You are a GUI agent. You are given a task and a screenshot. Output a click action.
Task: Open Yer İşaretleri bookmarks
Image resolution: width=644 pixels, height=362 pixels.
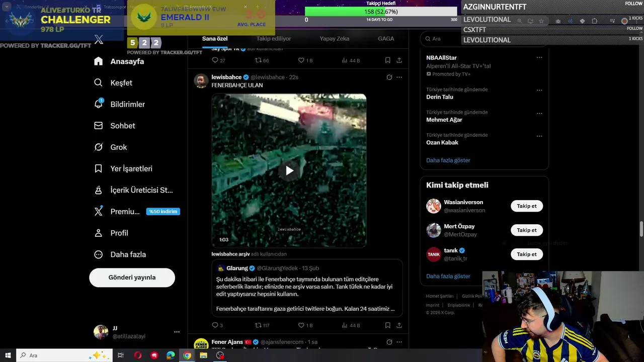click(x=124, y=169)
